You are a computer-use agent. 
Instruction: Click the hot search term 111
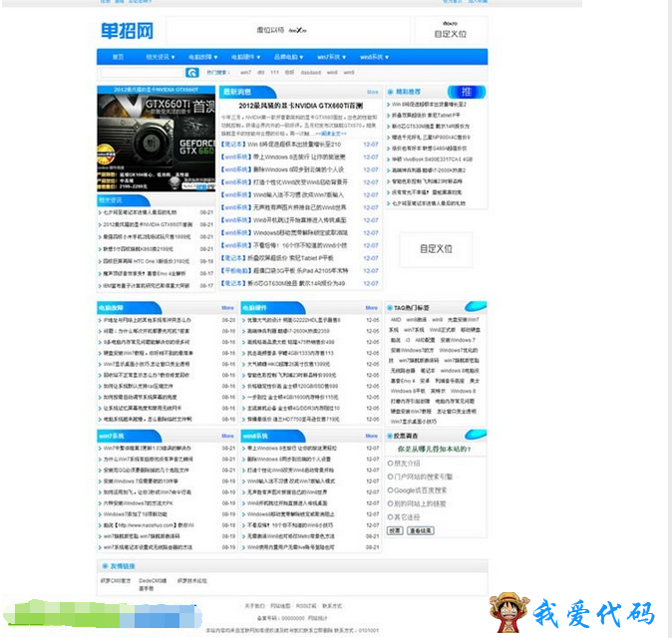tap(275, 73)
